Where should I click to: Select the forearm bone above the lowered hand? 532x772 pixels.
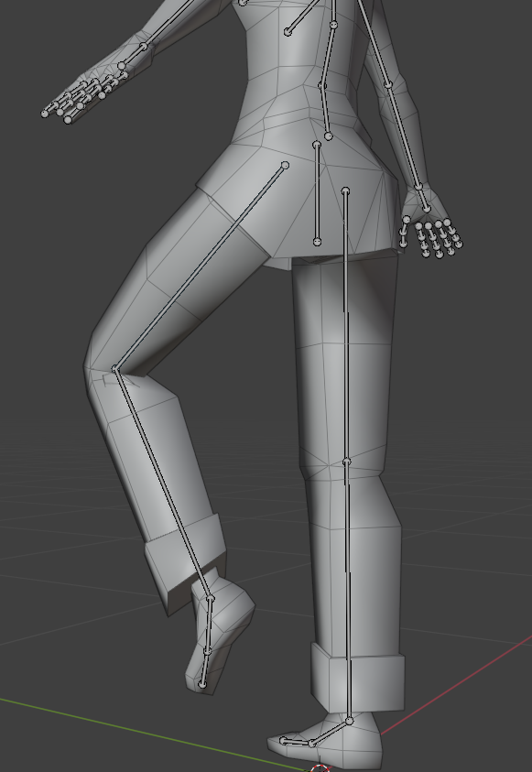(404, 136)
